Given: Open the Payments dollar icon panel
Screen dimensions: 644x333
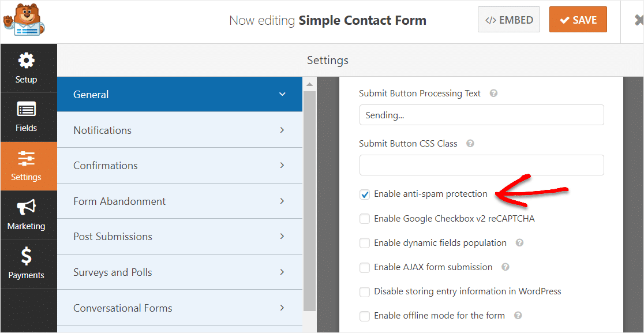Looking at the screenshot, I should click(x=26, y=264).
